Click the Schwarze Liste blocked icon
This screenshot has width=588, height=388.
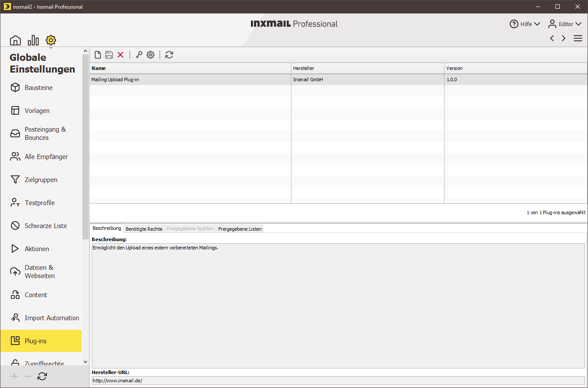15,226
